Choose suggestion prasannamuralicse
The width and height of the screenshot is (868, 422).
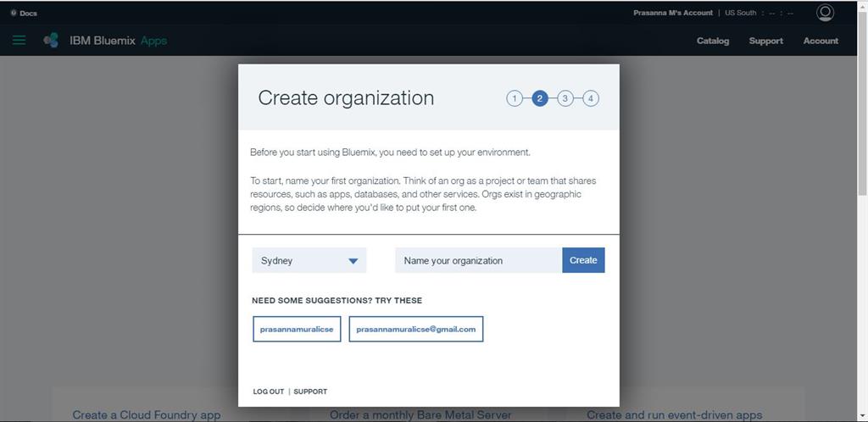(297, 329)
